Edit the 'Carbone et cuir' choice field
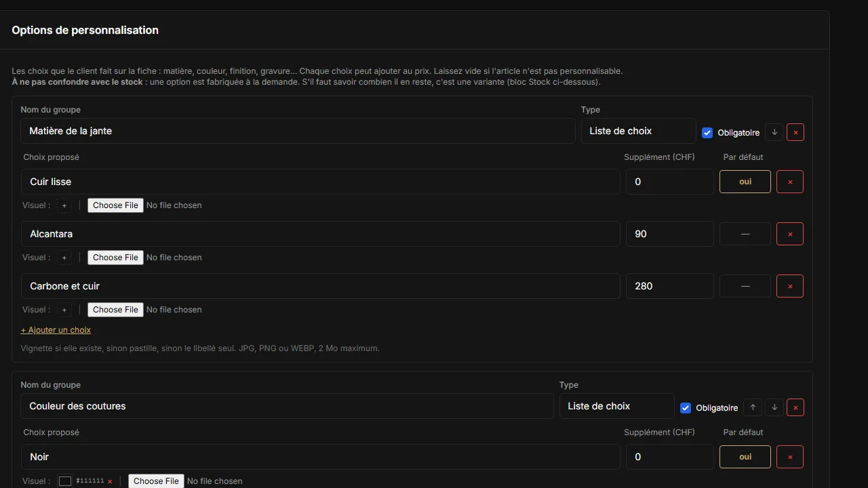Image resolution: width=868 pixels, height=488 pixels. (320, 286)
